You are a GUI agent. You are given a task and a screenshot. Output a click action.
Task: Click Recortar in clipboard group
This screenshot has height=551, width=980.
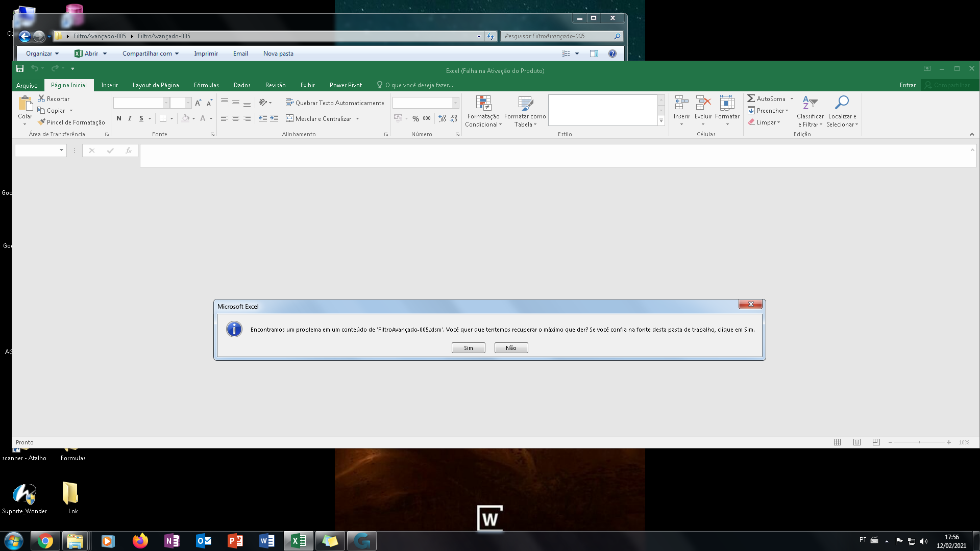point(54,98)
